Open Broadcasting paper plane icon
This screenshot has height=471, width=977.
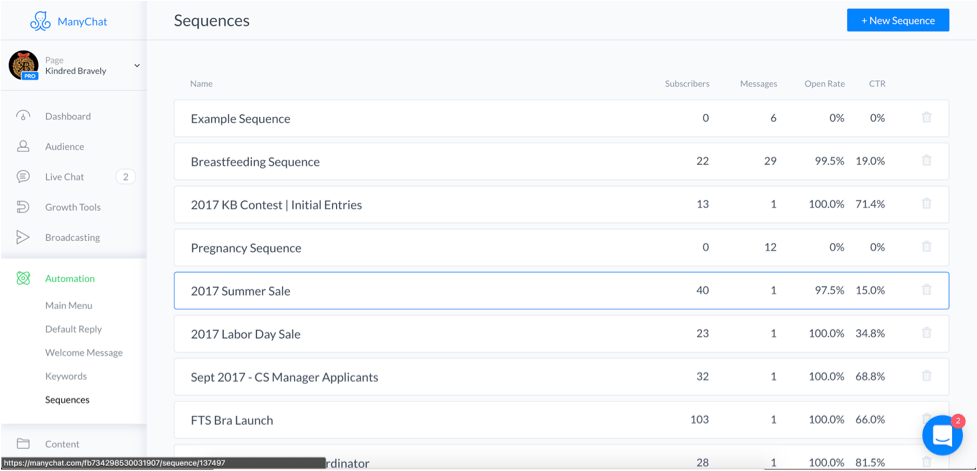pos(23,237)
